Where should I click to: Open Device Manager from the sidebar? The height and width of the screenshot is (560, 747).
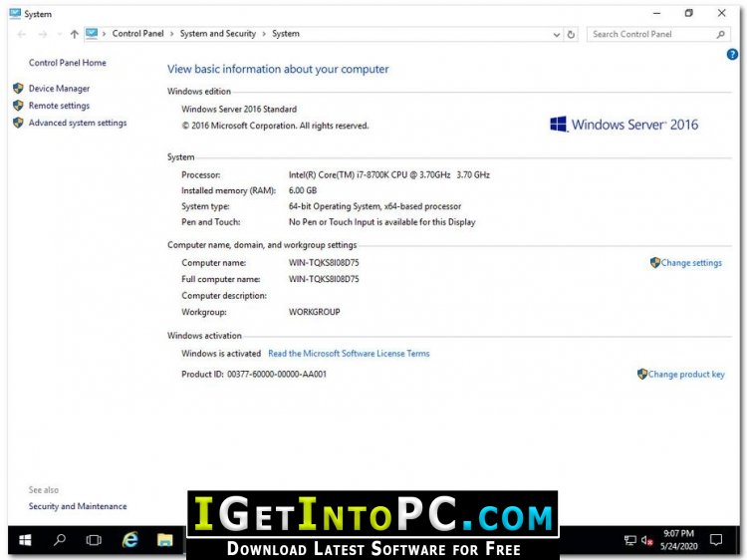[59, 88]
